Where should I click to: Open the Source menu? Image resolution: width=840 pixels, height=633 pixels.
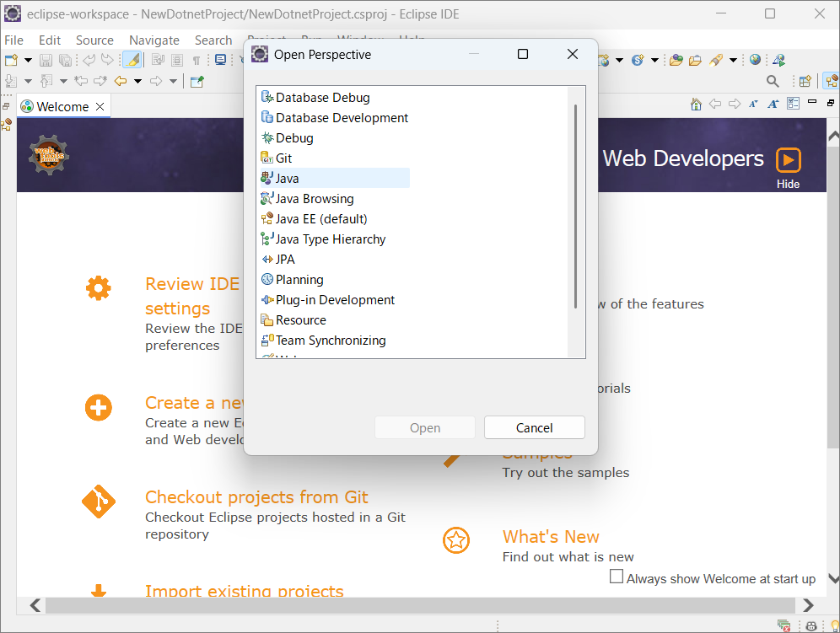tap(94, 40)
